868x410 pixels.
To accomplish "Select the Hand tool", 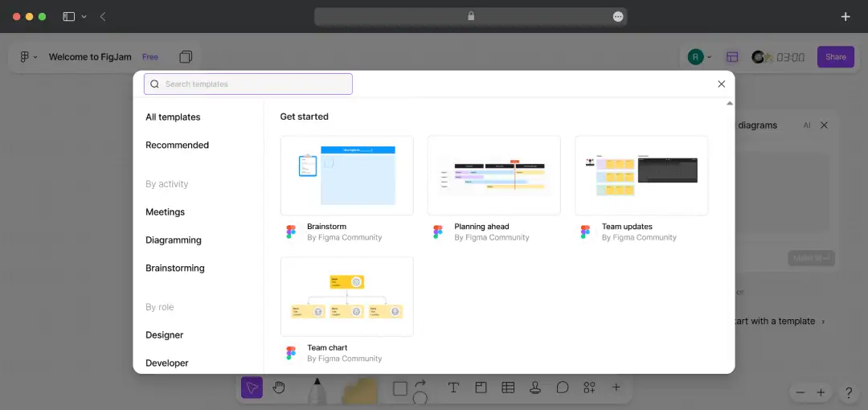I will point(278,387).
